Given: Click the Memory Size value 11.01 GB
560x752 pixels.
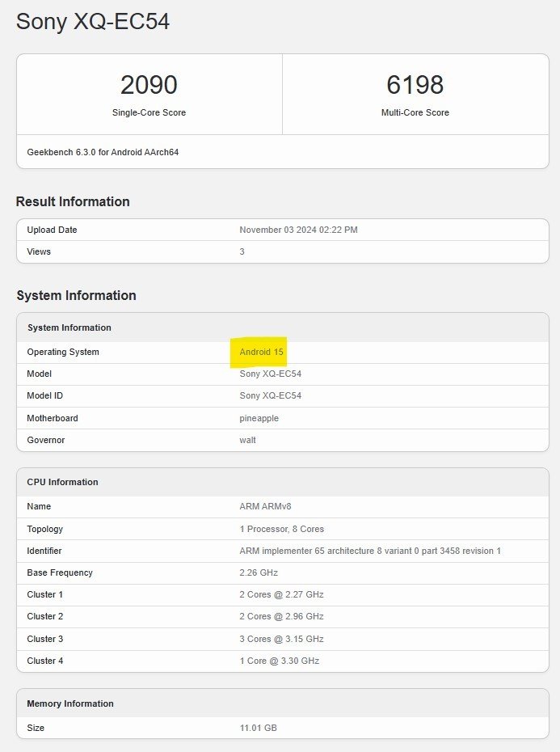Looking at the screenshot, I should 259,728.
